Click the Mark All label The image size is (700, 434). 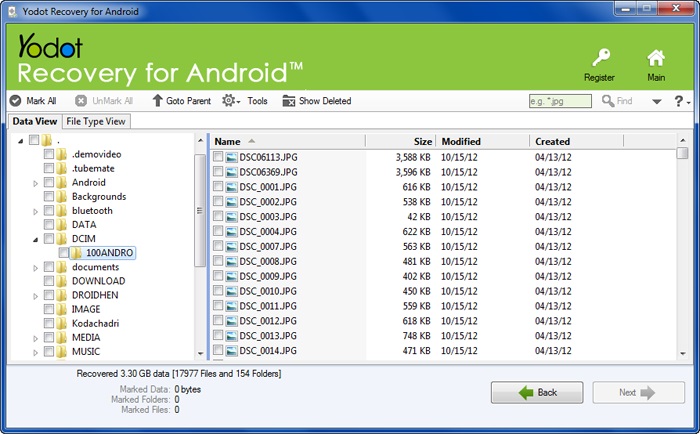pyautogui.click(x=41, y=101)
